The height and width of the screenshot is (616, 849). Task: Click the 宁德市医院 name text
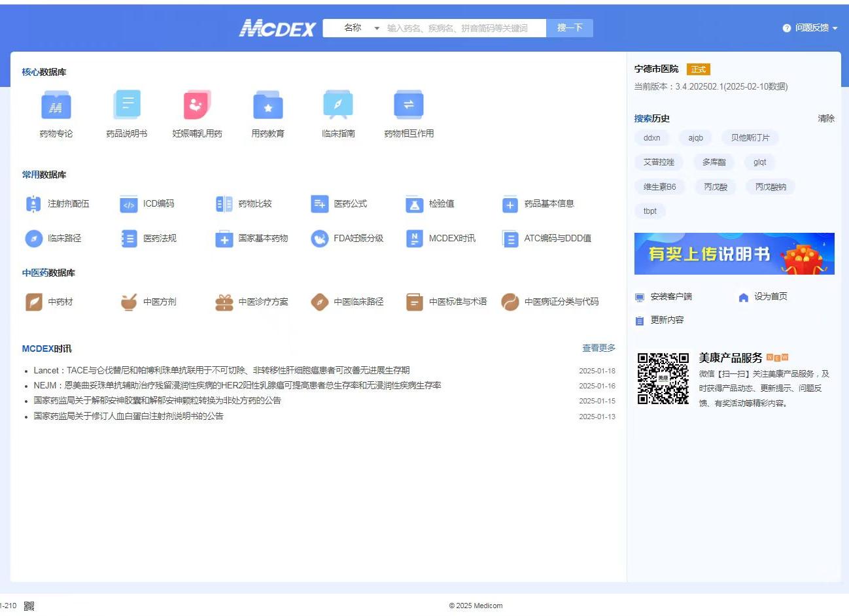656,69
